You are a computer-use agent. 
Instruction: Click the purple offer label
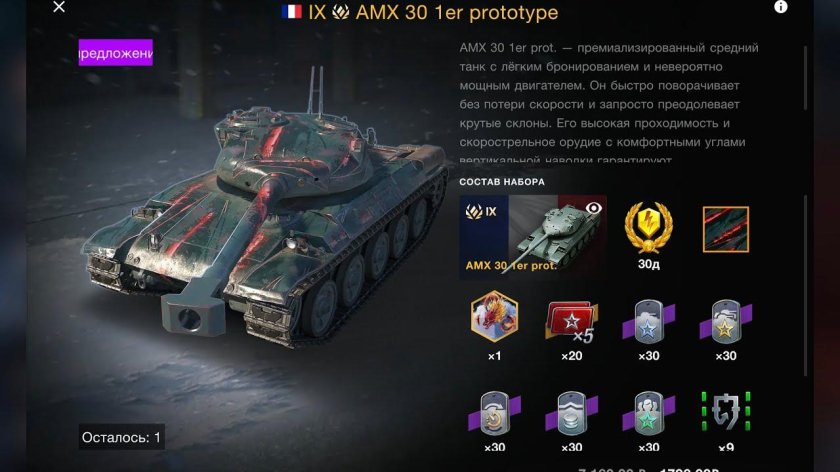click(x=116, y=53)
